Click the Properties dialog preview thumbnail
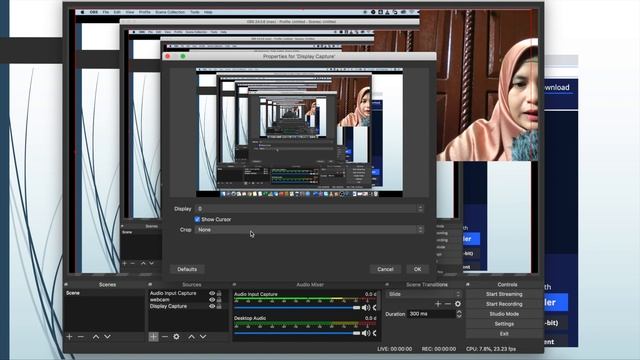640x360 pixels. point(299,133)
